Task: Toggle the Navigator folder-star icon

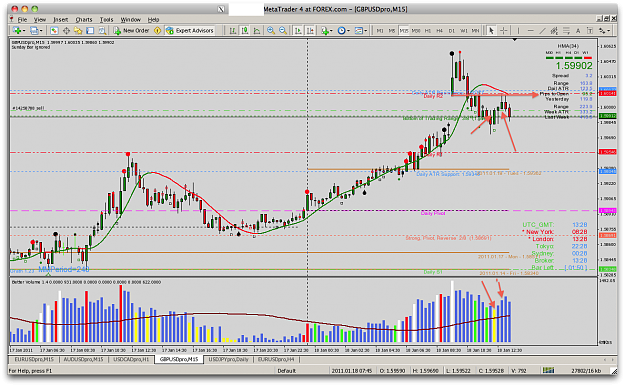Action: coord(78,31)
